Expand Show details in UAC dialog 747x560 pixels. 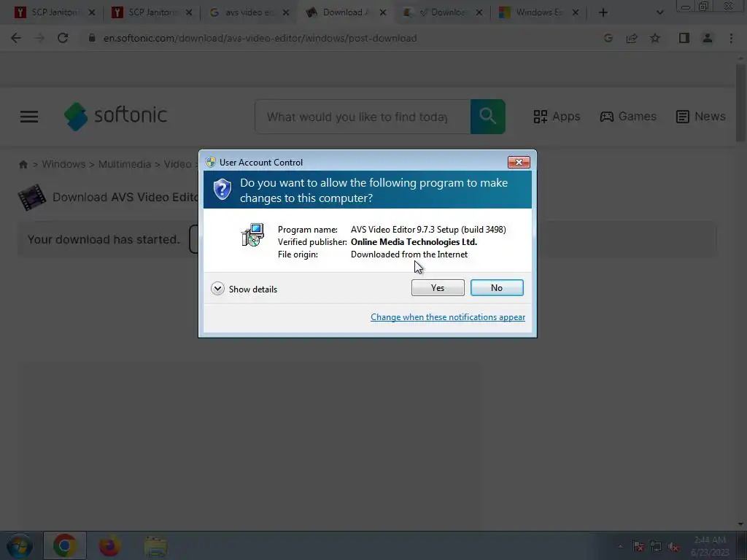(244, 289)
